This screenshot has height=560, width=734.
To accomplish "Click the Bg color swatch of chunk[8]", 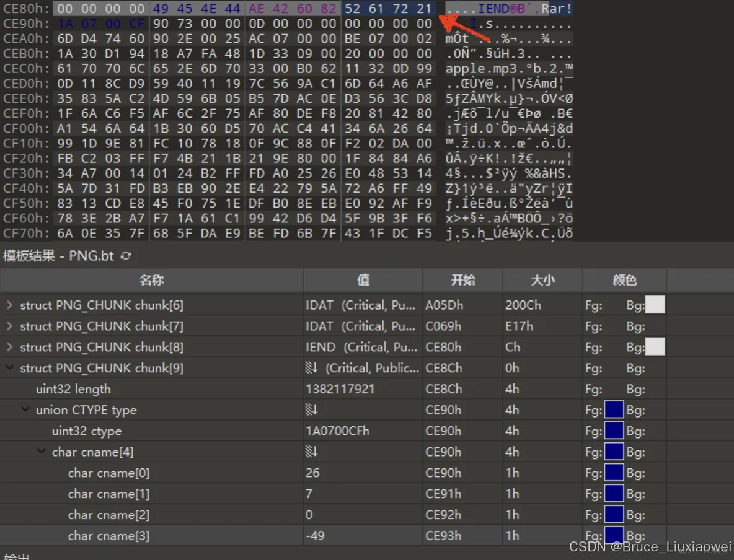I will (655, 347).
